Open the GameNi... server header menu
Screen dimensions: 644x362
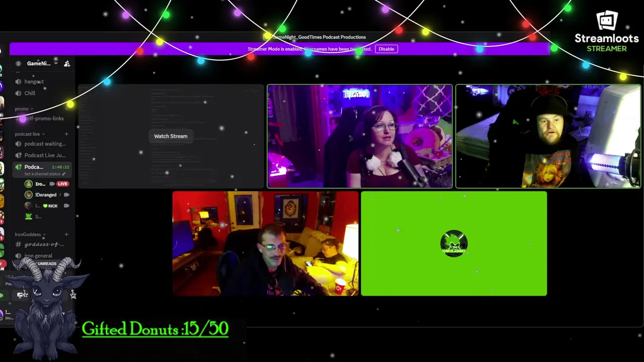point(43,63)
